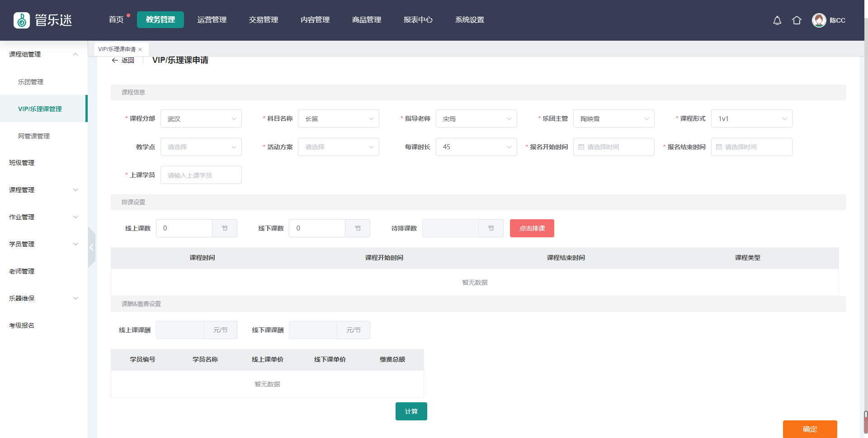The width and height of the screenshot is (868, 438).
Task: Click the back arrow 返回
Action: tap(123, 61)
